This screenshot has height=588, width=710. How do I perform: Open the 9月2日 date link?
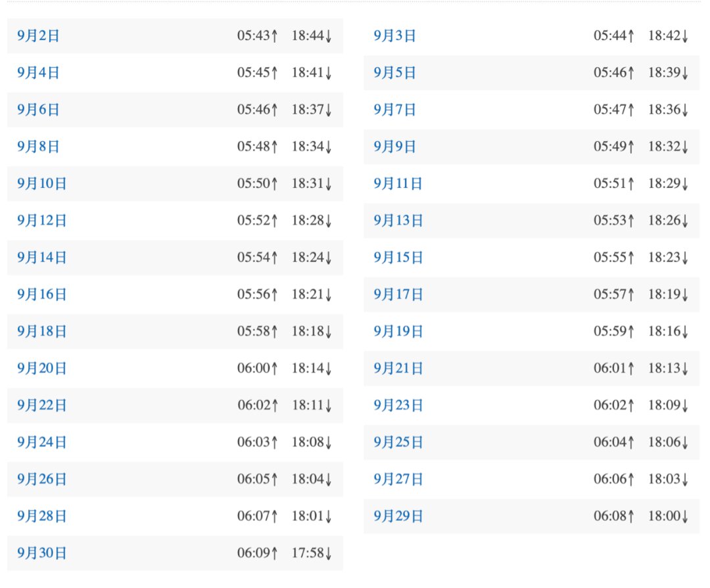[38, 36]
